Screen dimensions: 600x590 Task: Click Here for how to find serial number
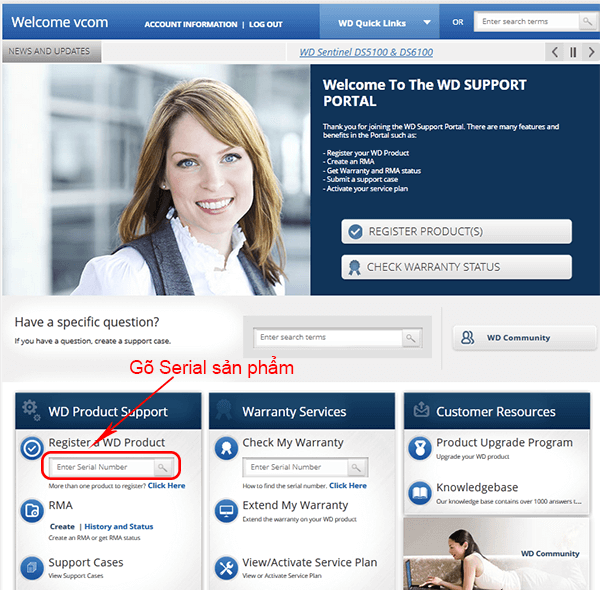(348, 486)
